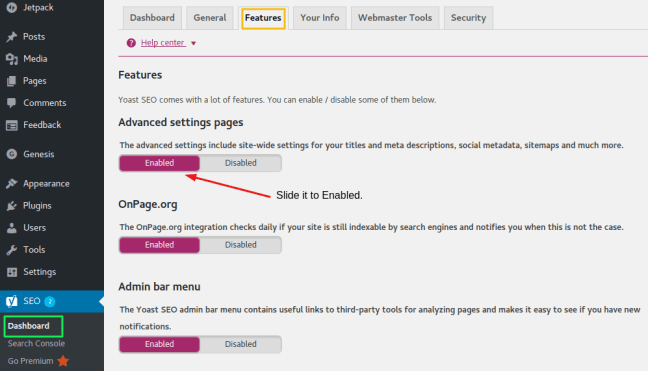Set OnPage.org integration to Enabled
The image size is (648, 371).
[159, 245]
